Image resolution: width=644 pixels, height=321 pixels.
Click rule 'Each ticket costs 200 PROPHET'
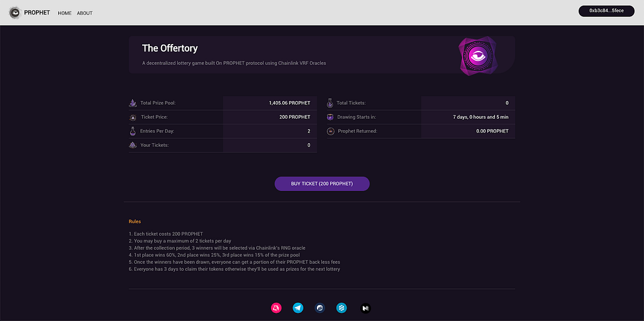[166, 234]
